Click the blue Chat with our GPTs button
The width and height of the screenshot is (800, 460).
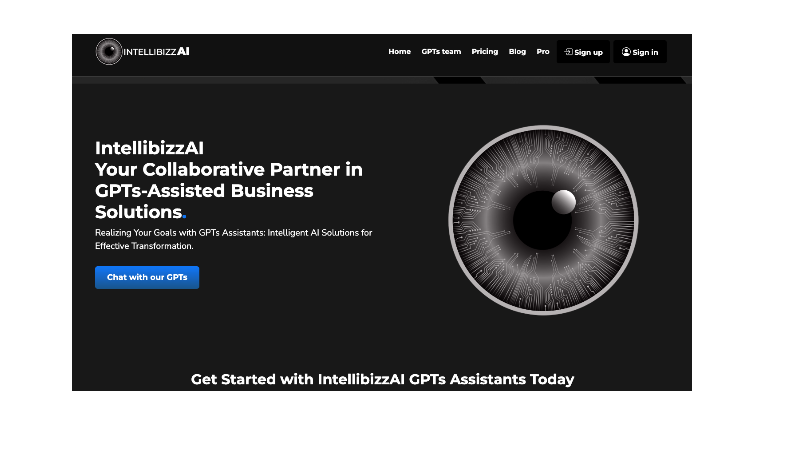point(147,277)
